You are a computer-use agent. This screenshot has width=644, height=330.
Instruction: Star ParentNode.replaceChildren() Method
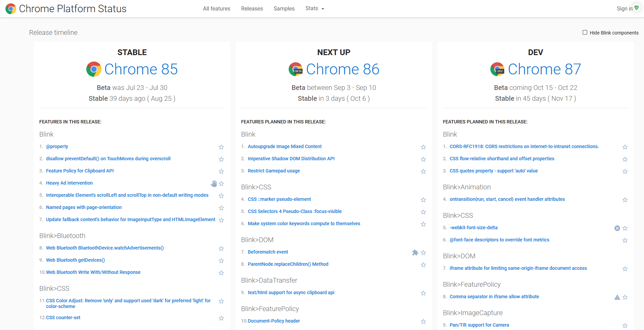pos(423,265)
